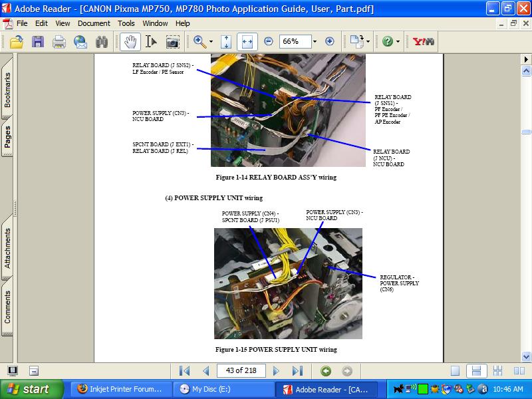Click the vertical scrollbar thumb

[x=526, y=132]
